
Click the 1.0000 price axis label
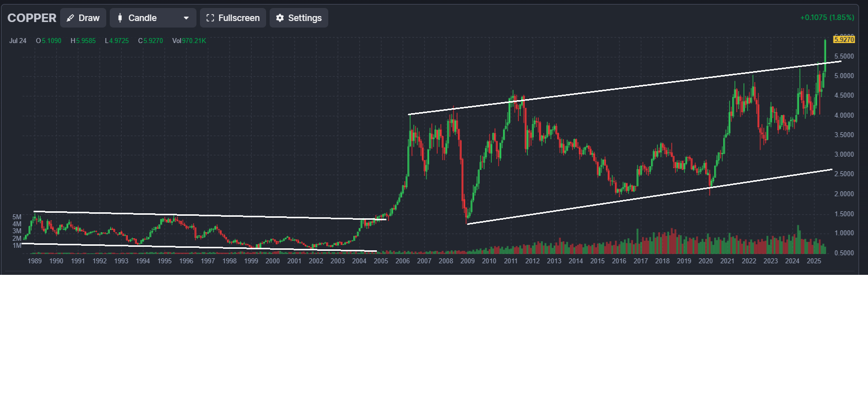pos(844,233)
